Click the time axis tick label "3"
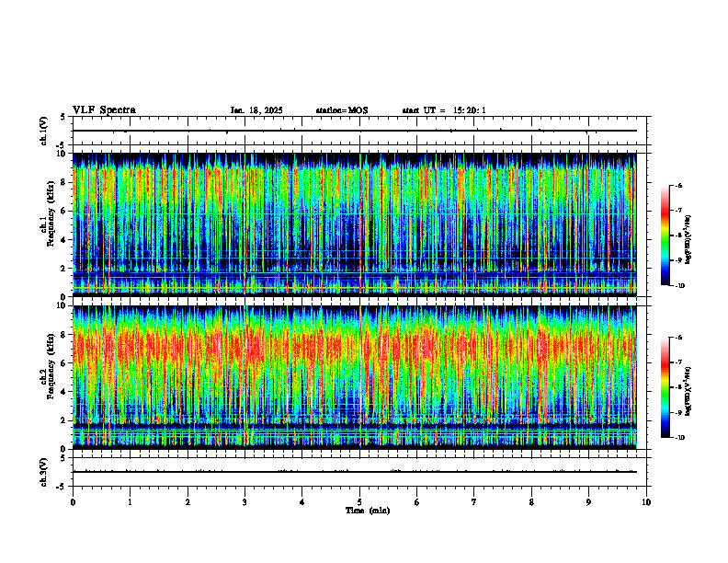The width and height of the screenshot is (728, 563). pos(245,502)
